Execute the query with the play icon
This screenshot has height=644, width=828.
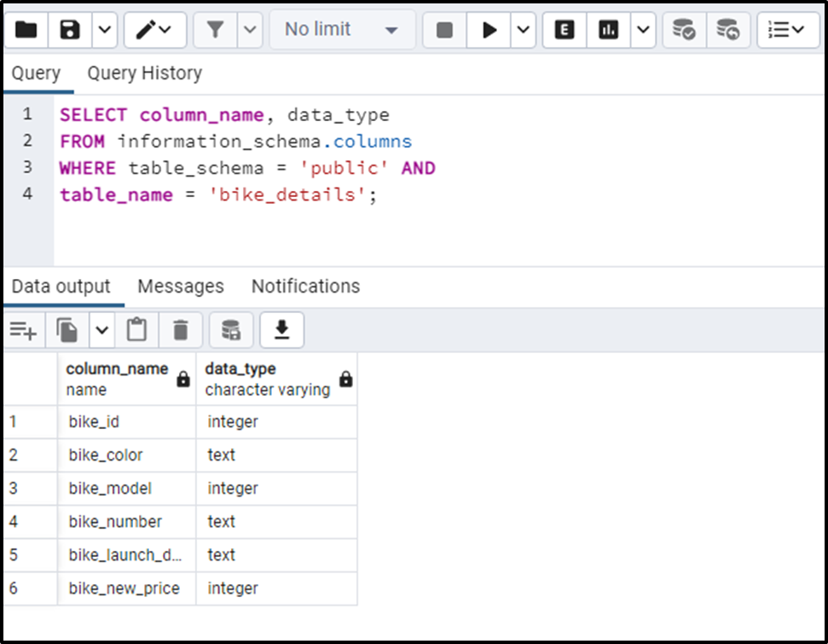[489, 29]
